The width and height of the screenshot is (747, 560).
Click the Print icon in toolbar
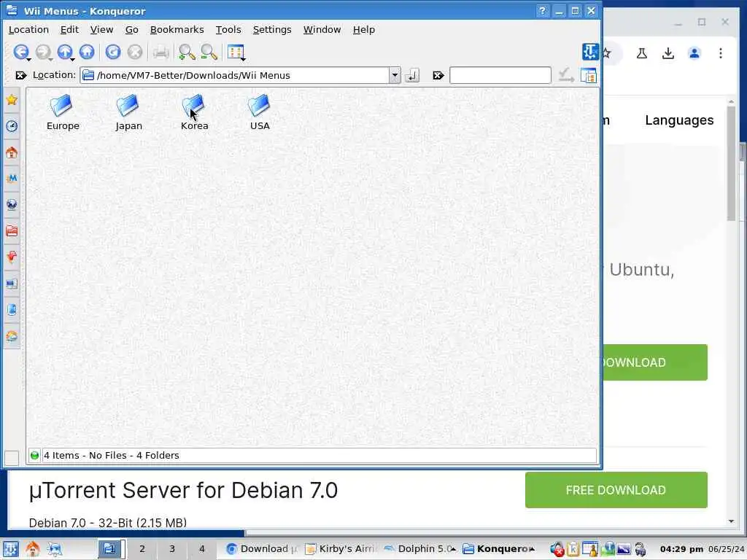(x=161, y=52)
